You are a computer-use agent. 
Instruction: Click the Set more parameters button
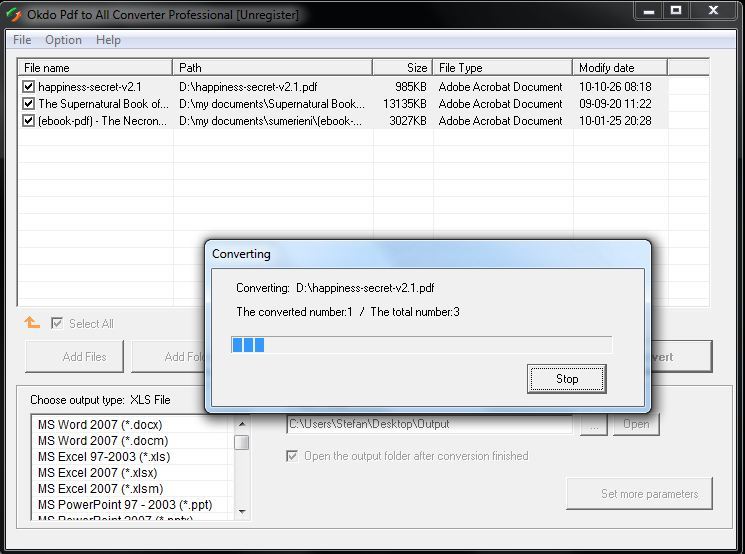pos(640,494)
